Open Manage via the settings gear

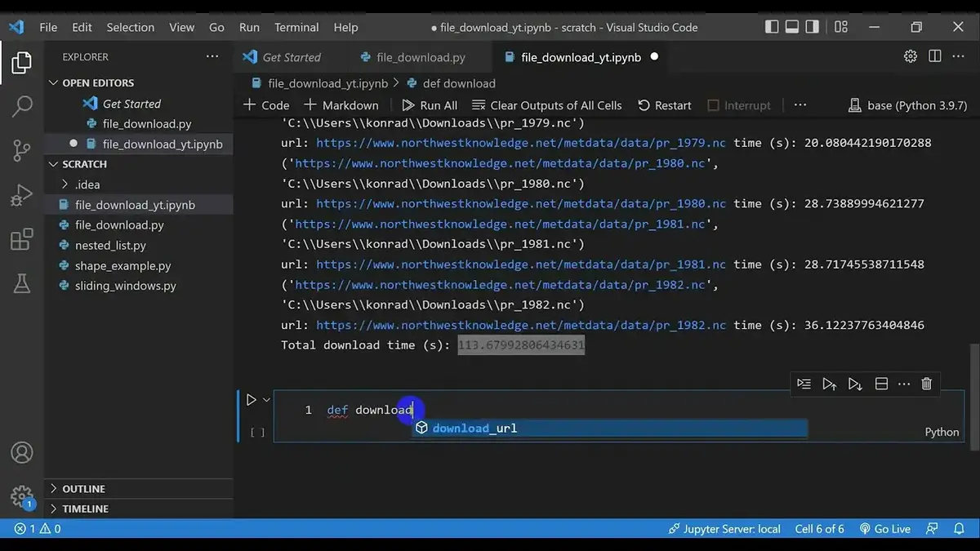point(21,496)
